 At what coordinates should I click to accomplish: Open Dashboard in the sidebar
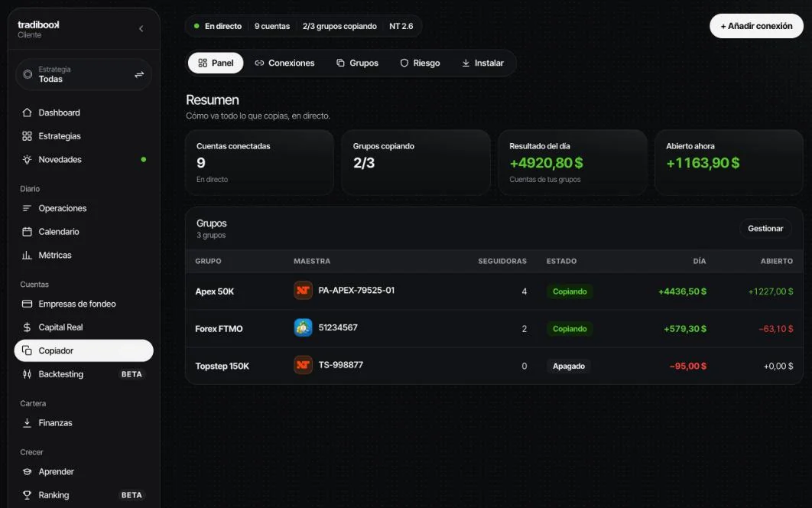click(x=83, y=112)
